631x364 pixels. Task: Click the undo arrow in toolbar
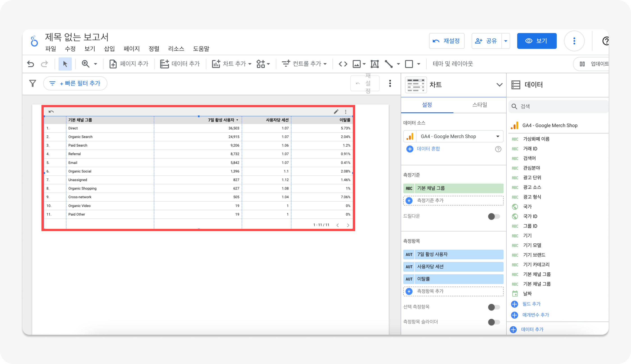pyautogui.click(x=30, y=64)
